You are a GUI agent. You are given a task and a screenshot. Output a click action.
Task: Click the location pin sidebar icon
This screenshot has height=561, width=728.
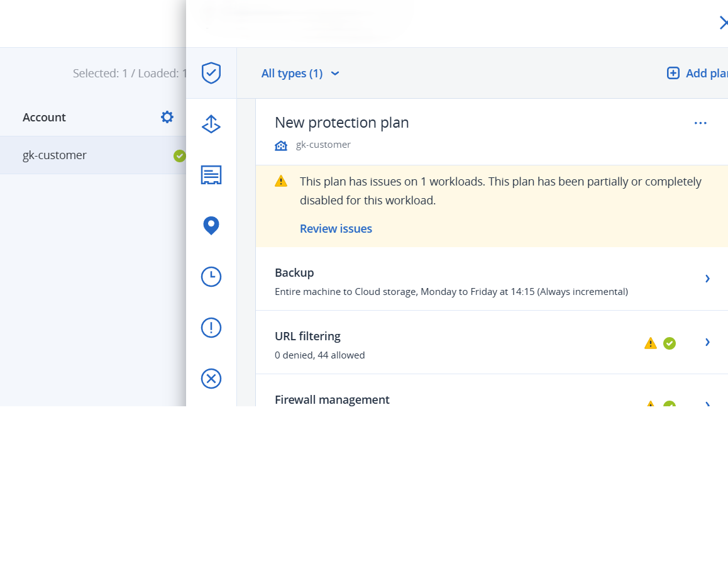coord(211,225)
